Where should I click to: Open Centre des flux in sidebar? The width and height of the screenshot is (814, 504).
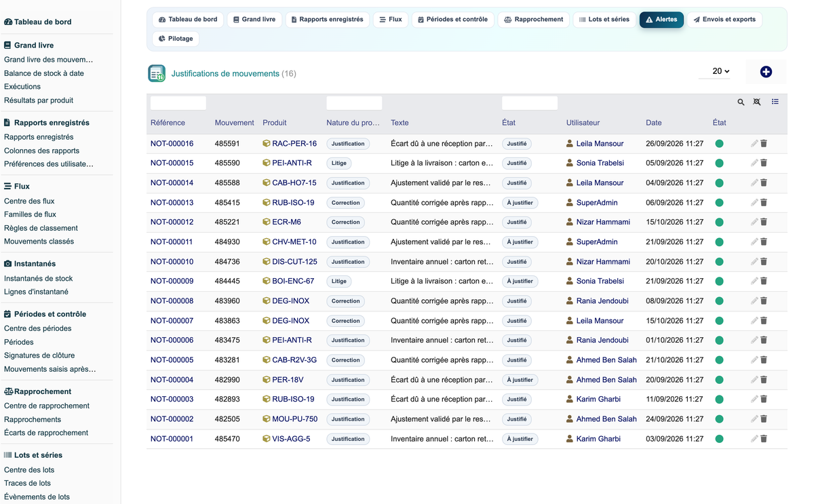(x=29, y=201)
